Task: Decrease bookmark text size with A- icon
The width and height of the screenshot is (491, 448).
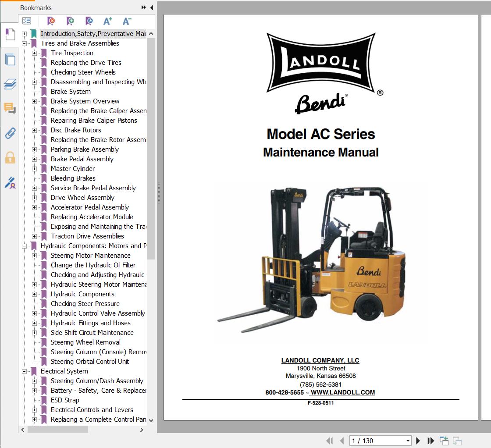Action: pos(126,21)
